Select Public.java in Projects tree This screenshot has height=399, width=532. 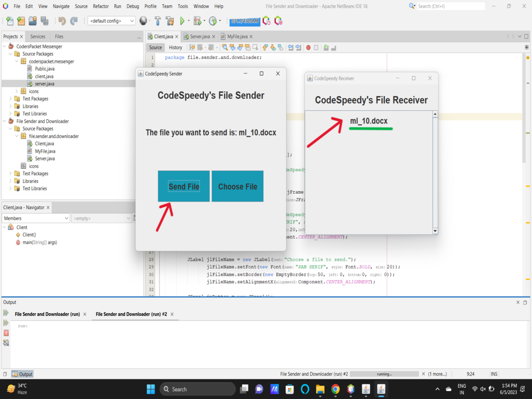pos(45,69)
